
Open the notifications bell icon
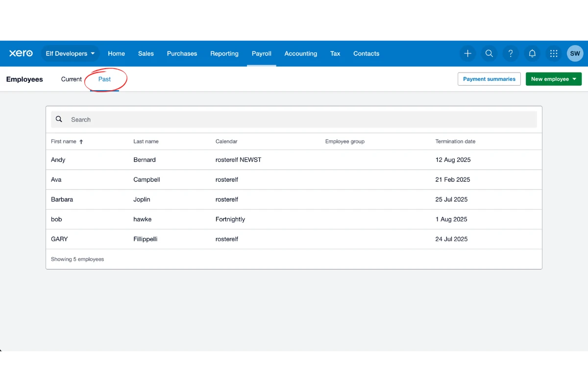(x=532, y=53)
